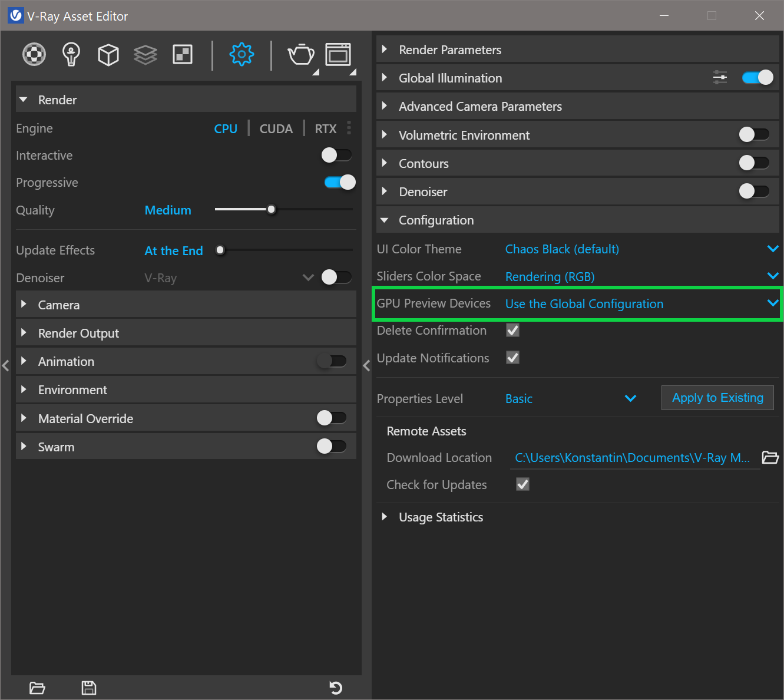
Task: Click the V-Ray logo in title bar
Action: 15,15
